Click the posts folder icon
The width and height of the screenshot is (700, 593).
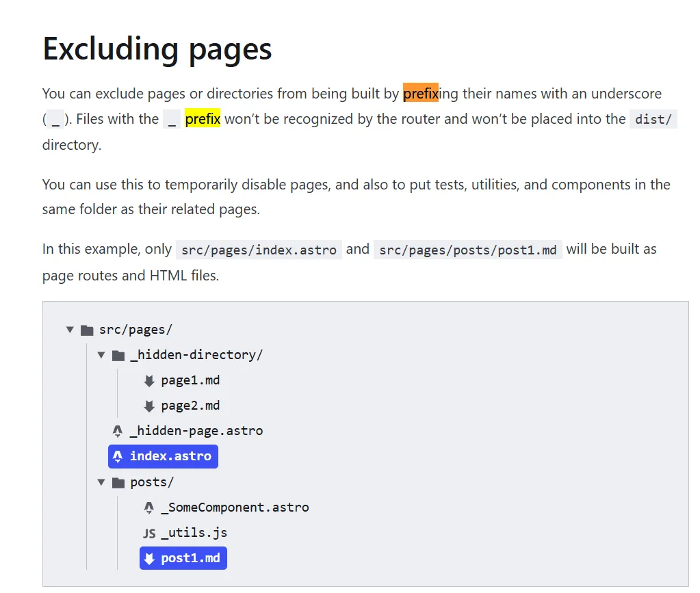(118, 483)
